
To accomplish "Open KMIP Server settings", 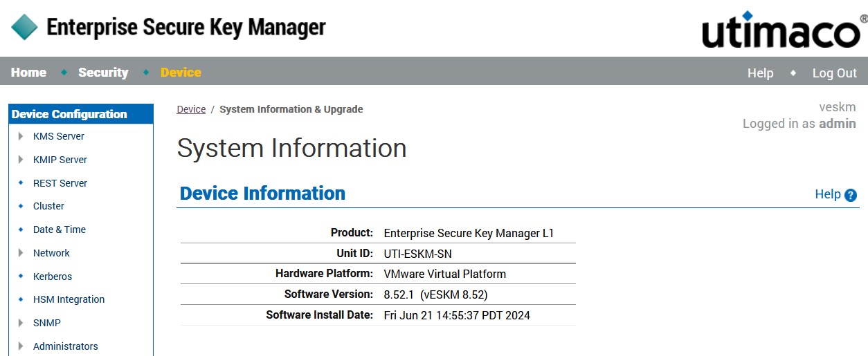I will [60, 160].
